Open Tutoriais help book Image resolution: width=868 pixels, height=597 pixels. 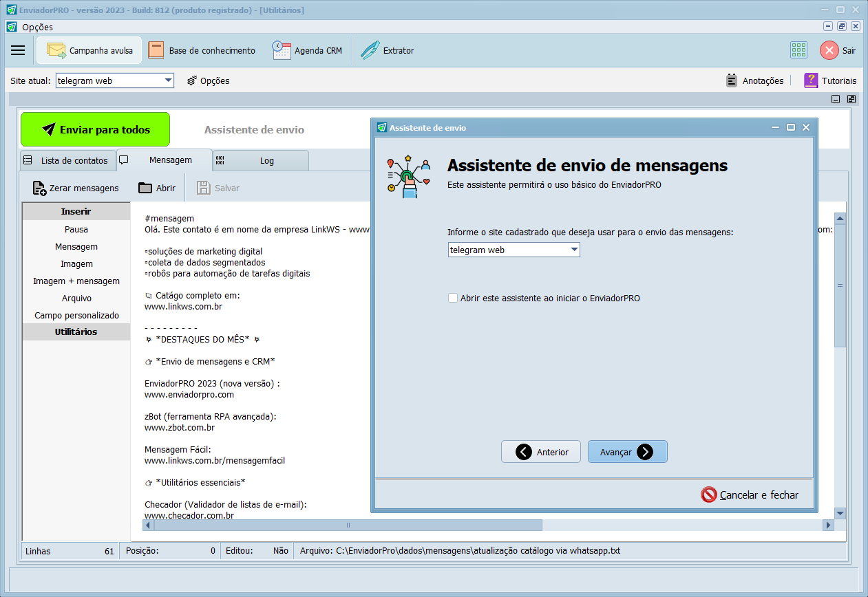830,80
